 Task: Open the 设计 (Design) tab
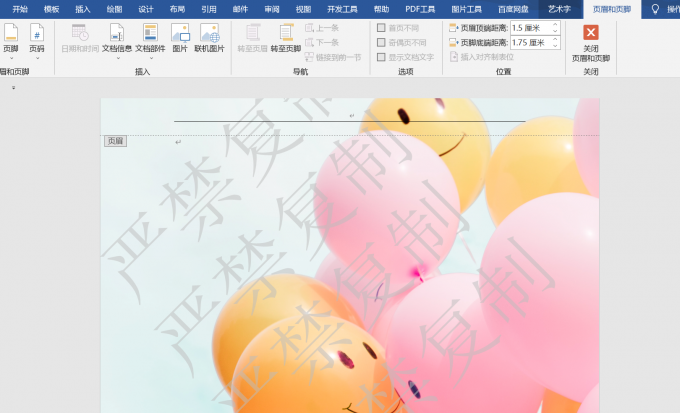tap(146, 9)
